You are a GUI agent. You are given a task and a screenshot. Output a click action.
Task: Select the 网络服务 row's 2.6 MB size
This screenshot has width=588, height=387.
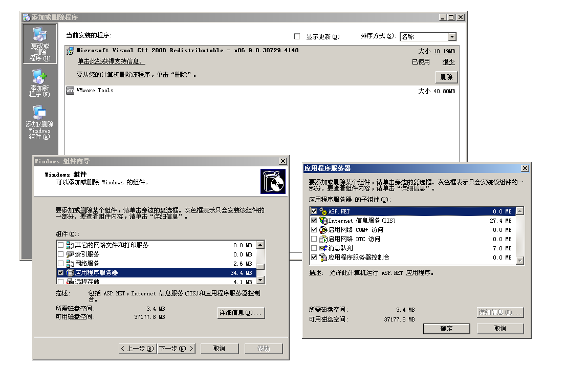pos(243,264)
